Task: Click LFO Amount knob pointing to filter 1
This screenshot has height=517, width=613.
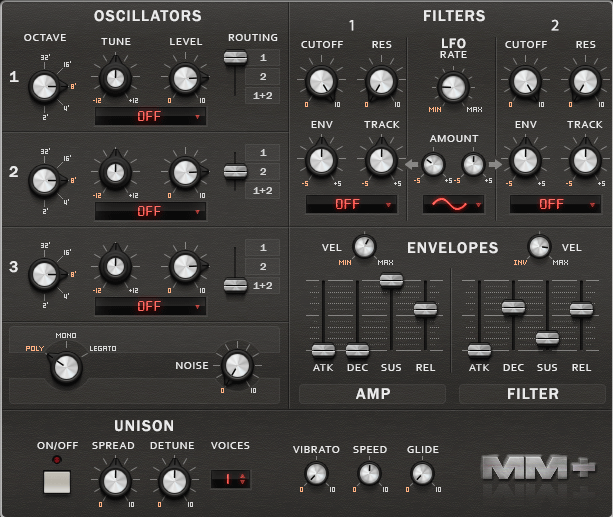Action: click(x=433, y=165)
